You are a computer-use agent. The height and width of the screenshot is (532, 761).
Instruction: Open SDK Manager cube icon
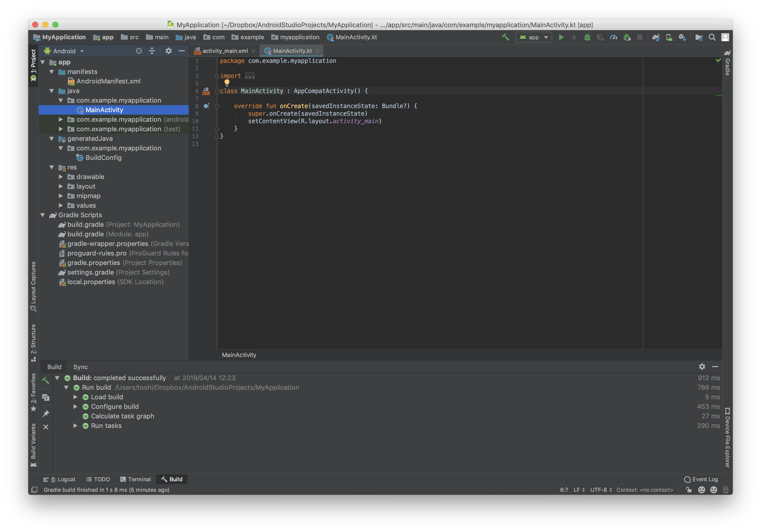pos(682,37)
